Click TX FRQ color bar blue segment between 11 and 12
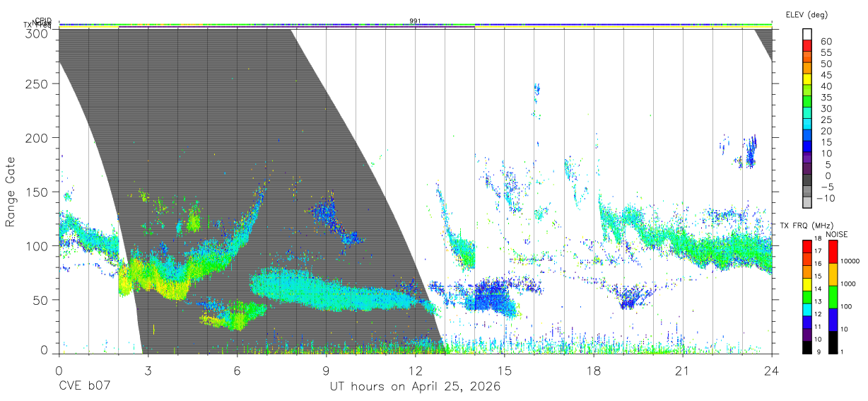 807,321
